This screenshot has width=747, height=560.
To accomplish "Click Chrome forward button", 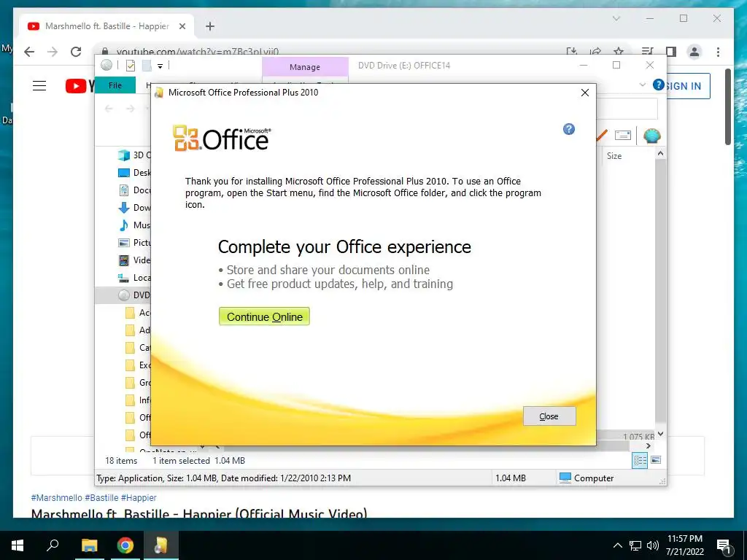I will coord(53,52).
